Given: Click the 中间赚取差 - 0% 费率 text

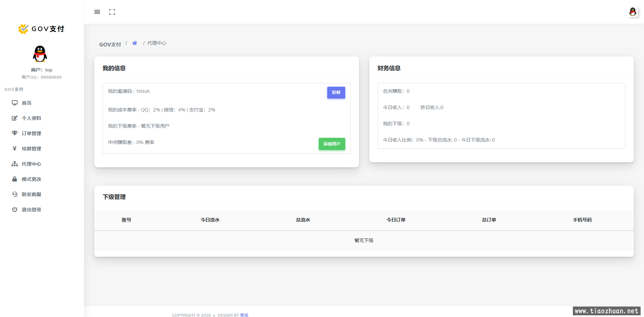Looking at the screenshot, I should point(131,142).
